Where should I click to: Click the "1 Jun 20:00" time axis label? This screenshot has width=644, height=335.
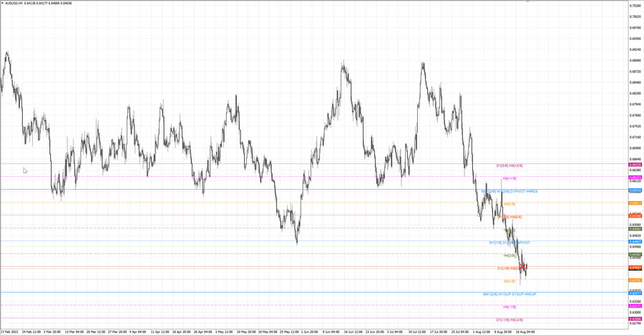tap(310, 331)
